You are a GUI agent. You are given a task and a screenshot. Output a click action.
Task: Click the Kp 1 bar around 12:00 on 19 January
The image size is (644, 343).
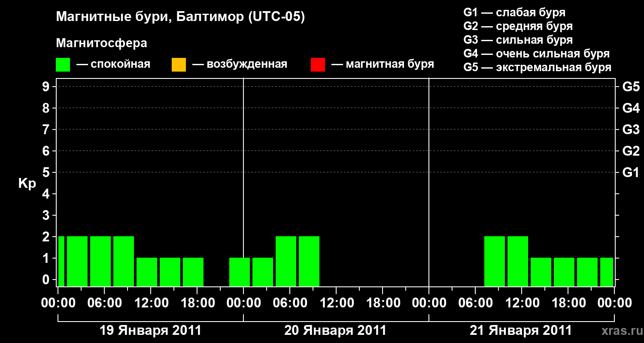click(x=147, y=272)
